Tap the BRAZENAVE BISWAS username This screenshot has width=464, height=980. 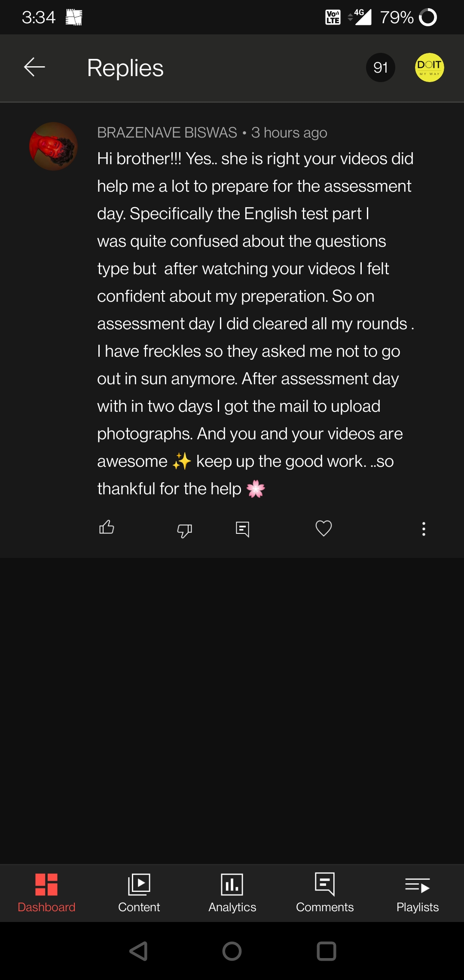(x=167, y=133)
